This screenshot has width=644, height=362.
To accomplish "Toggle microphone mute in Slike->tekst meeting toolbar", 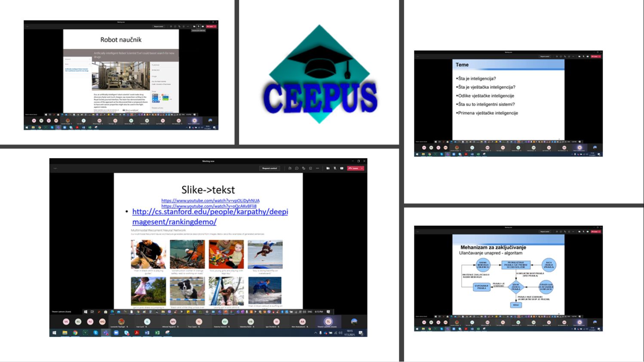I will tap(334, 168).
